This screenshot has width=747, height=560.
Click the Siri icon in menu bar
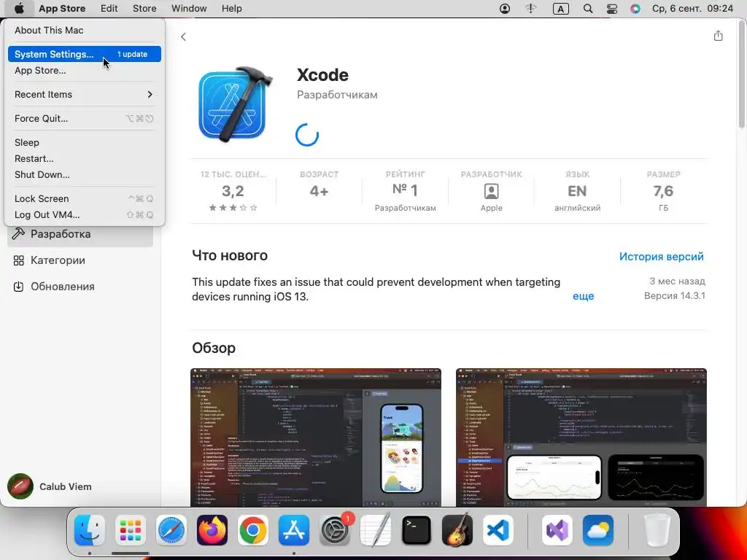(635, 9)
